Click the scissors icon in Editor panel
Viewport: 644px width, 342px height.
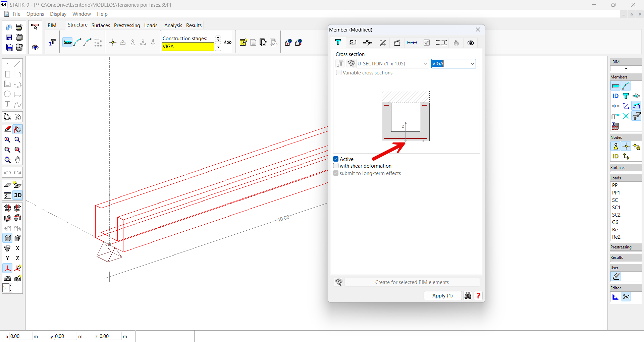click(x=626, y=297)
